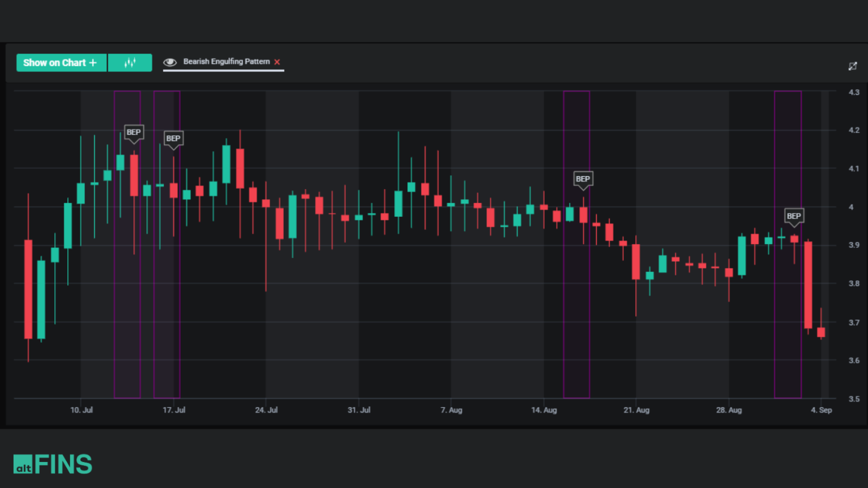
Task: Click the 4.2 price axis label
Action: click(x=854, y=130)
